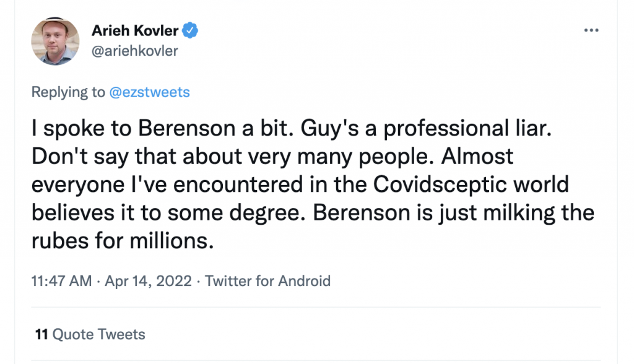The height and width of the screenshot is (364, 634).
Task: Open Arieh Kovler's profile picture
Action: 54,40
